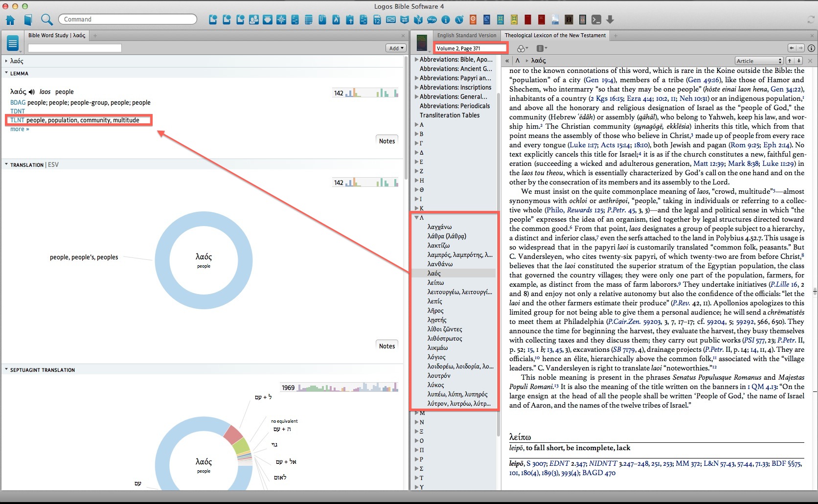Open Notes button in Lemma section

[x=387, y=141]
